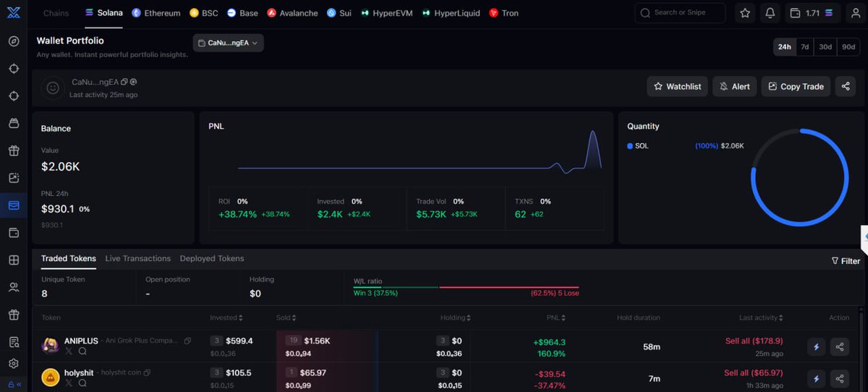Open ANIPLUS on X (Twitter)
This screenshot has height=392, width=868.
[69, 351]
